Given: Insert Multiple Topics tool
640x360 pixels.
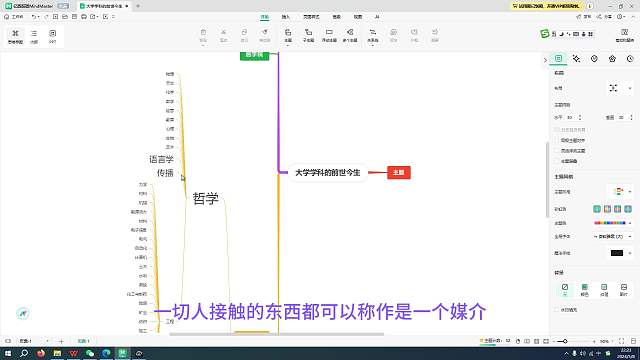Looking at the screenshot, I should pyautogui.click(x=350, y=36).
